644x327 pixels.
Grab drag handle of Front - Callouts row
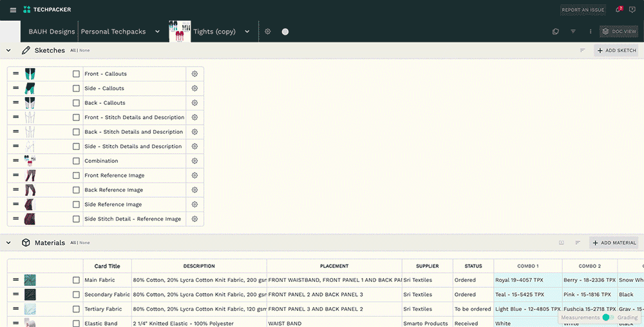[15, 73]
